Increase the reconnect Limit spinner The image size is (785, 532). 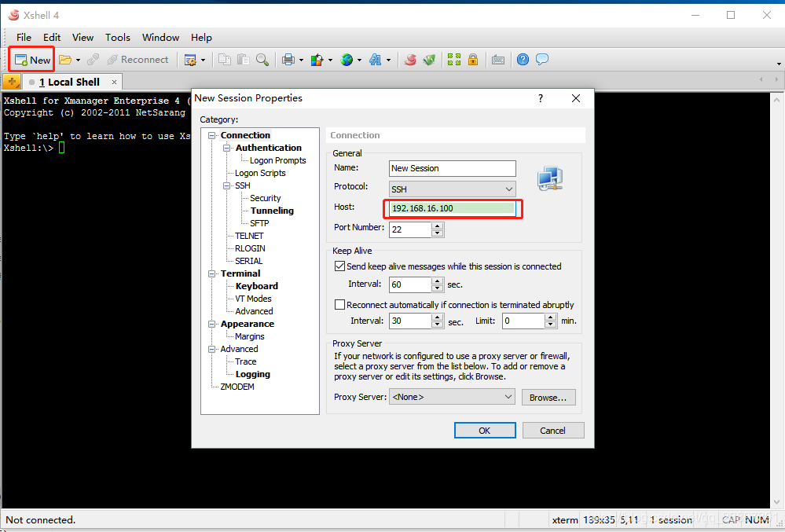551,317
